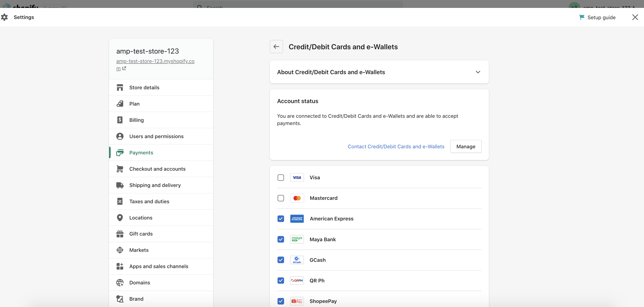The height and width of the screenshot is (307, 644).
Task: Click the Gift cards present icon
Action: point(120,234)
